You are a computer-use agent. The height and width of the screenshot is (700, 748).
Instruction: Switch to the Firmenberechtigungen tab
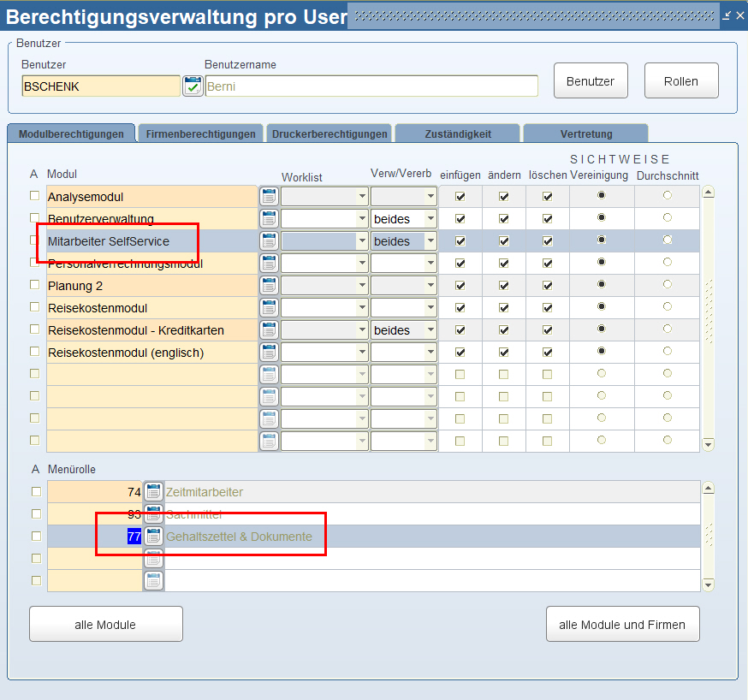pyautogui.click(x=200, y=134)
